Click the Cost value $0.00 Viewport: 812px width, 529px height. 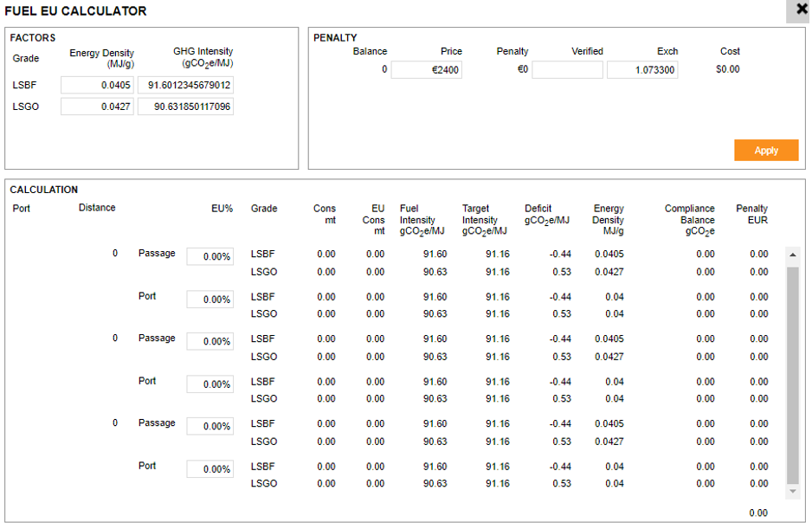pos(727,70)
